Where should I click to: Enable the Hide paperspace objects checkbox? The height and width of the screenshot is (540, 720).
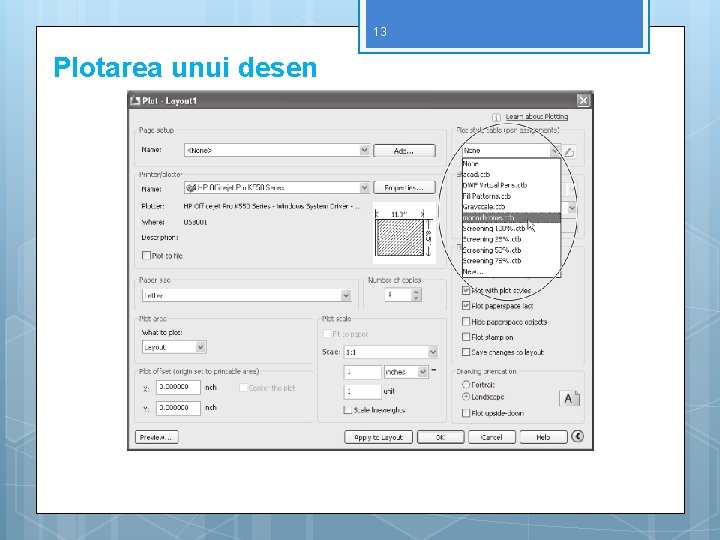point(466,321)
